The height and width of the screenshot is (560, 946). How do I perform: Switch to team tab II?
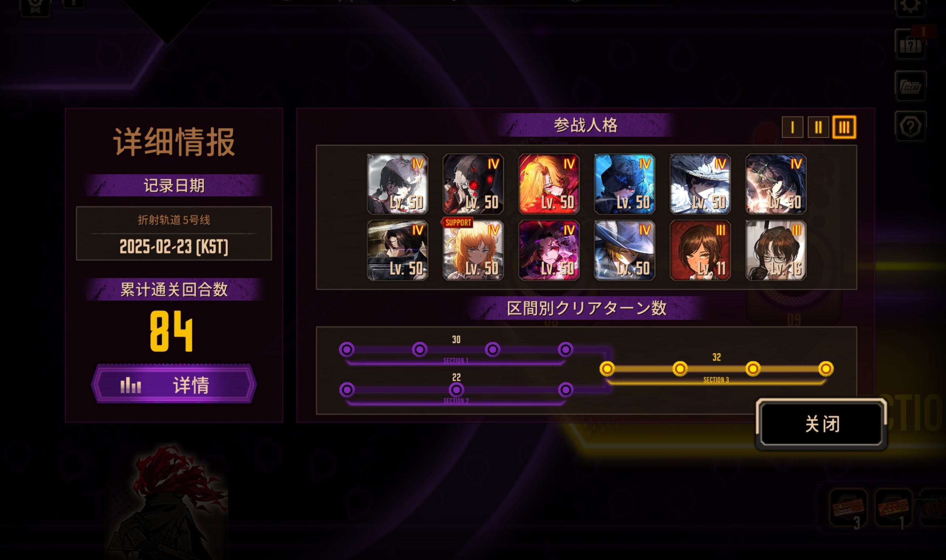click(818, 127)
